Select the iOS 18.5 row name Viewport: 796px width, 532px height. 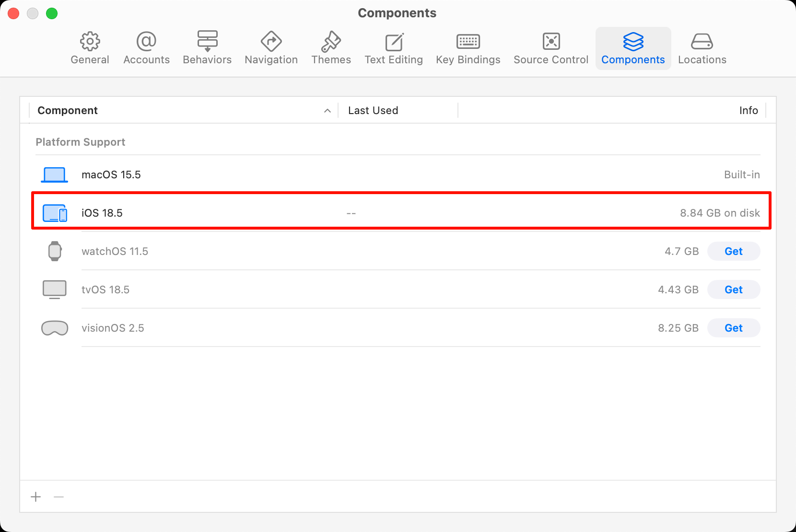pyautogui.click(x=102, y=213)
